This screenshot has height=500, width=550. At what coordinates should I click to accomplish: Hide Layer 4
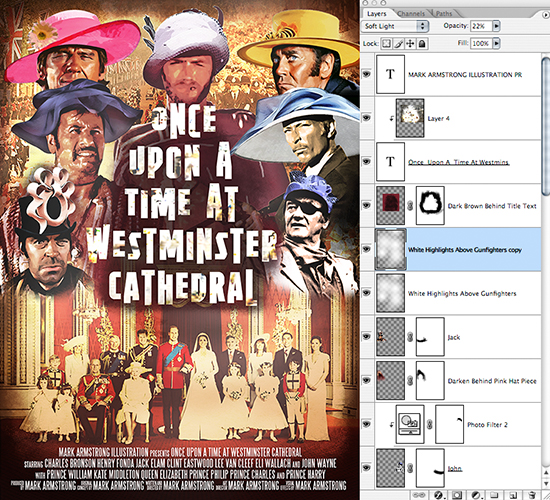point(367,118)
